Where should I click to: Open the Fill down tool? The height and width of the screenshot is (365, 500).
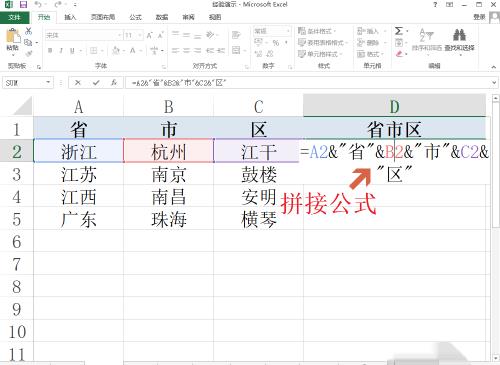[x=398, y=43]
